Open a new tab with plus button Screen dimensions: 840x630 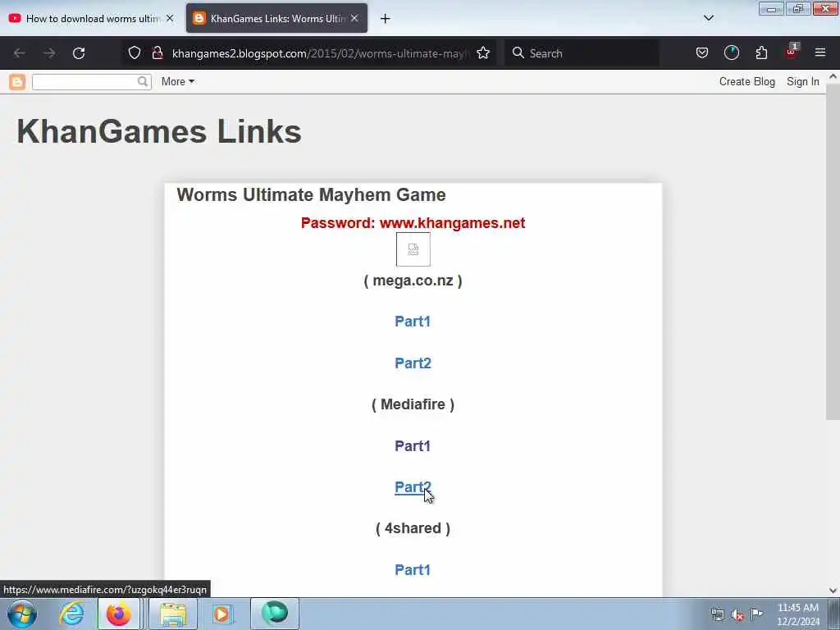[385, 19]
